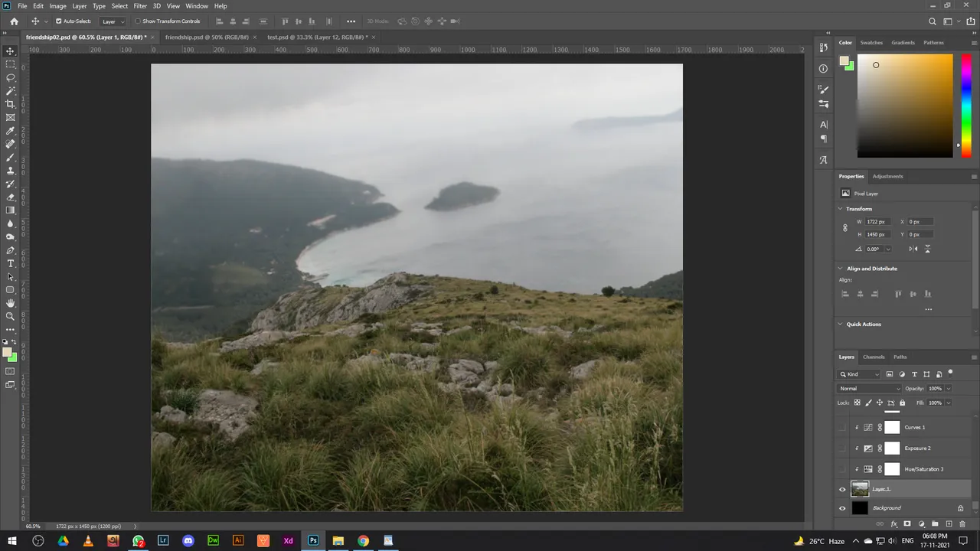
Task: Show the Hue/Saturation 3 adjustment layer
Action: tap(842, 469)
